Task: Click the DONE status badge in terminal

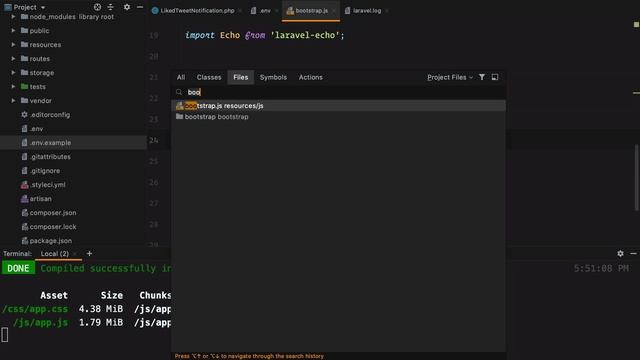Action: tap(18, 268)
